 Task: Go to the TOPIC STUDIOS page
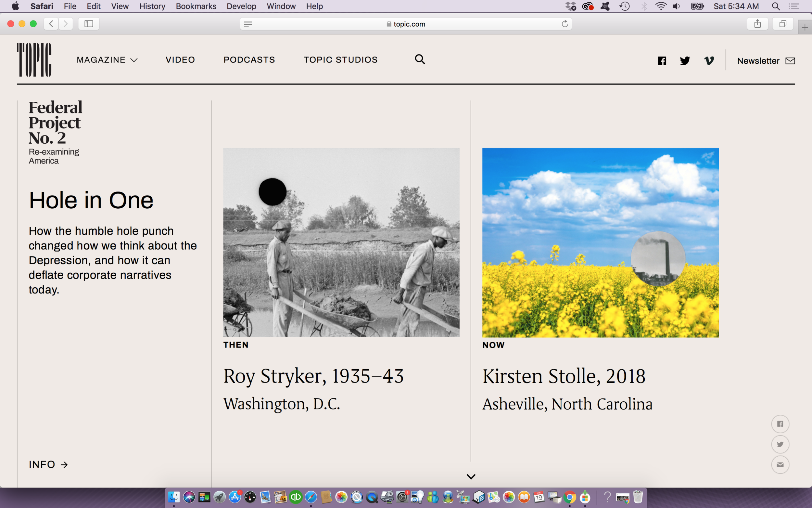point(340,60)
